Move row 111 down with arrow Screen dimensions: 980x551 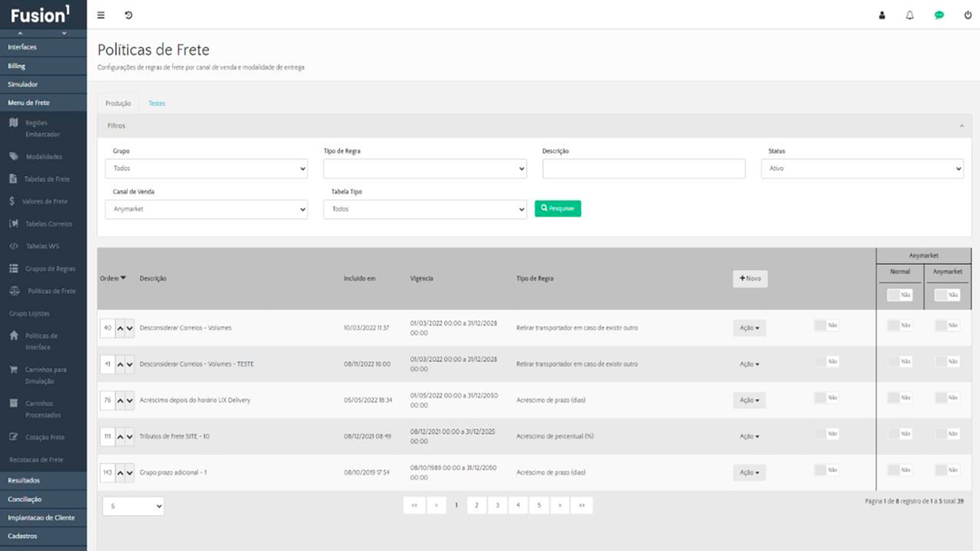point(129,436)
